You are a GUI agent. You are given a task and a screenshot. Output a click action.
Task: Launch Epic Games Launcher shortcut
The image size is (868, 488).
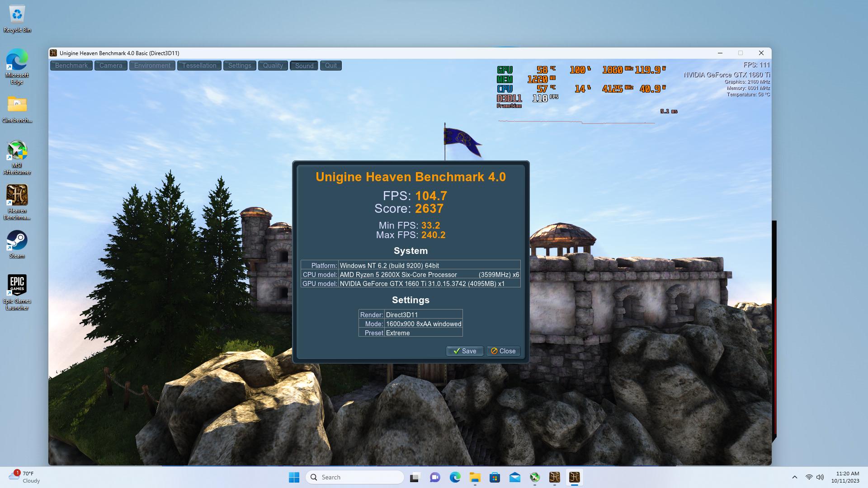17,292
